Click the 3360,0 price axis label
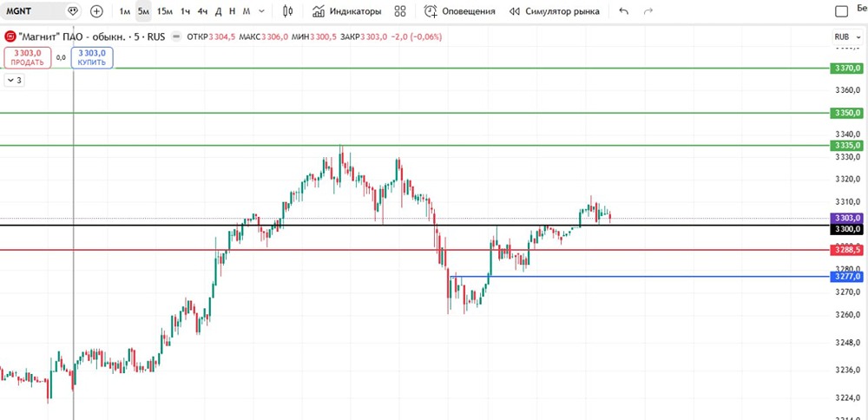 pyautogui.click(x=848, y=89)
